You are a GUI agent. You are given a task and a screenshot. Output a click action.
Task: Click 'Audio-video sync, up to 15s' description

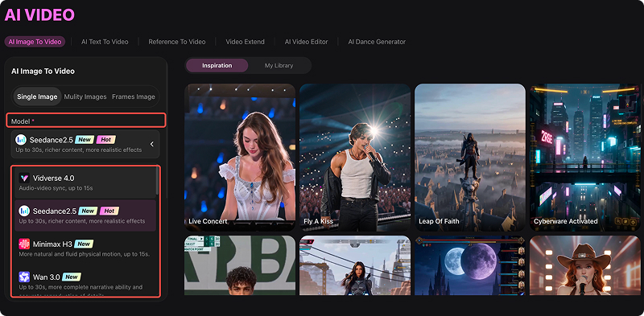point(56,188)
